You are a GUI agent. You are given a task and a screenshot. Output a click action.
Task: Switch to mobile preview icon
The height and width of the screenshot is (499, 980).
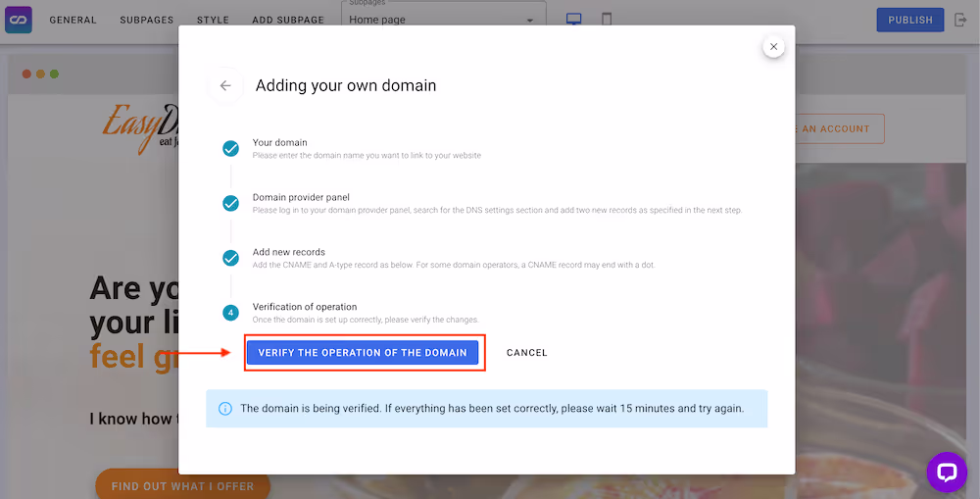pyautogui.click(x=607, y=20)
